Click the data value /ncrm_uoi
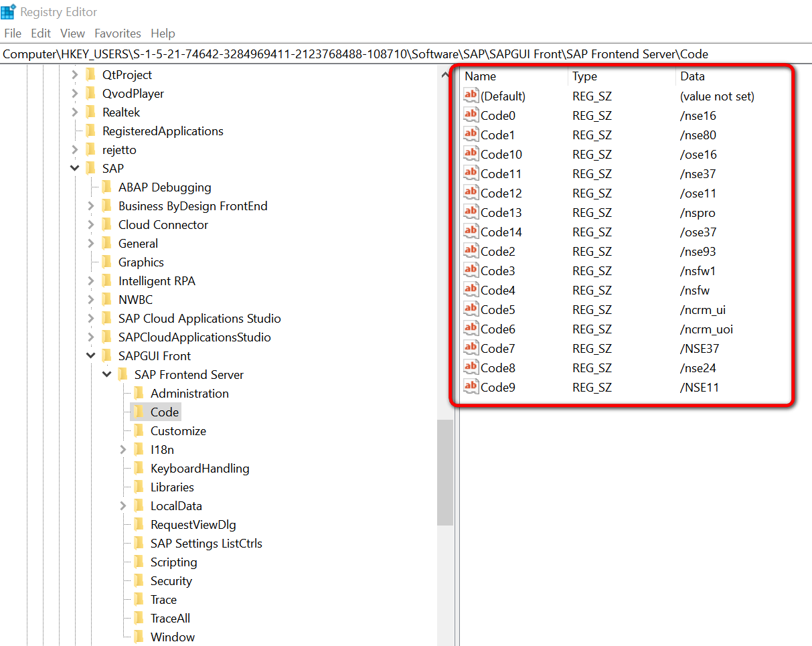The width and height of the screenshot is (812, 646). click(706, 329)
